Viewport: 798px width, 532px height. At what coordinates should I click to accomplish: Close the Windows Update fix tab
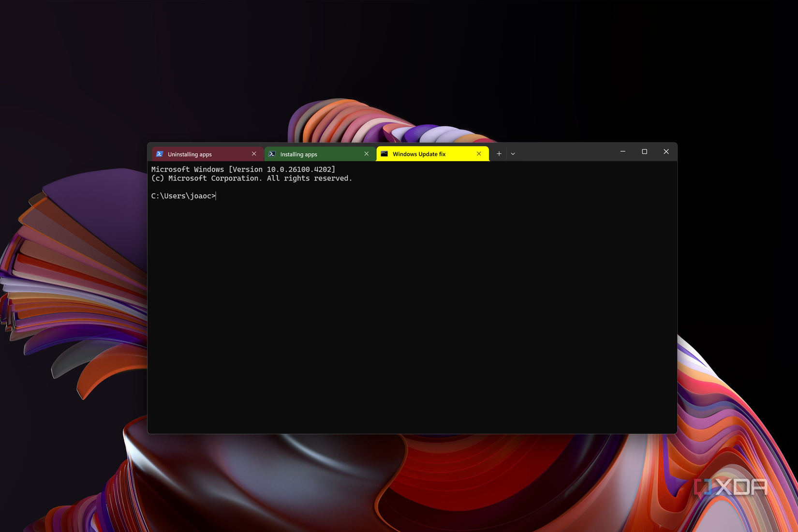479,153
